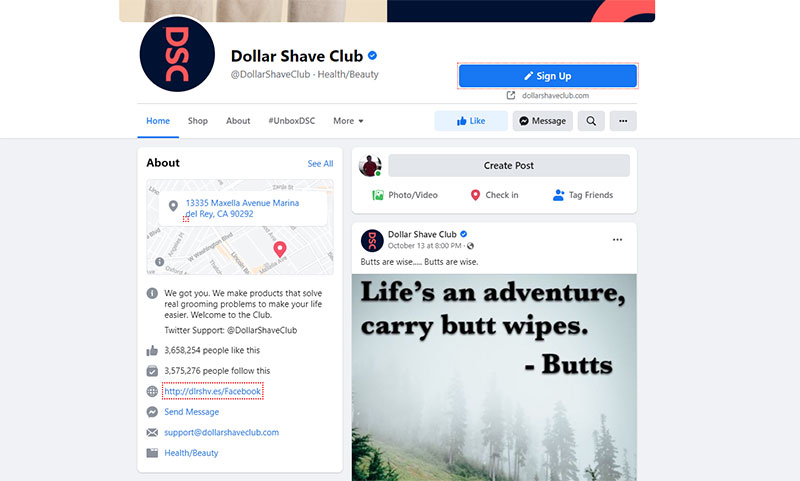The image size is (800, 481).
Task: Choose the Check in option
Action: 494,195
